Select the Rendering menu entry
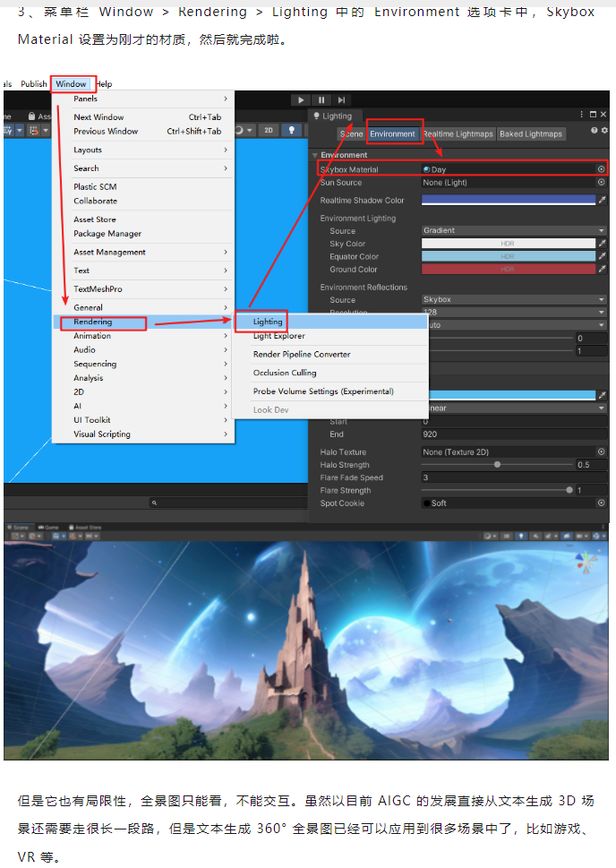Screen dimensions: 616x868 (143, 322)
